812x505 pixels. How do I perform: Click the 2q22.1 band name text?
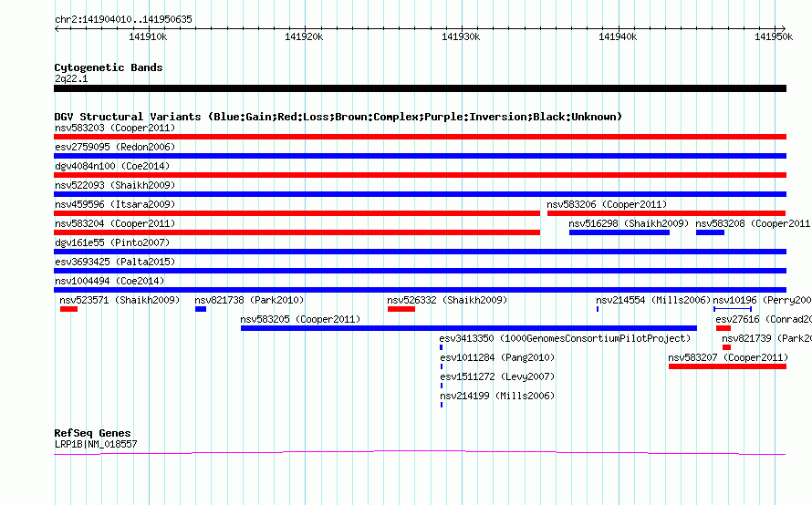click(71, 78)
